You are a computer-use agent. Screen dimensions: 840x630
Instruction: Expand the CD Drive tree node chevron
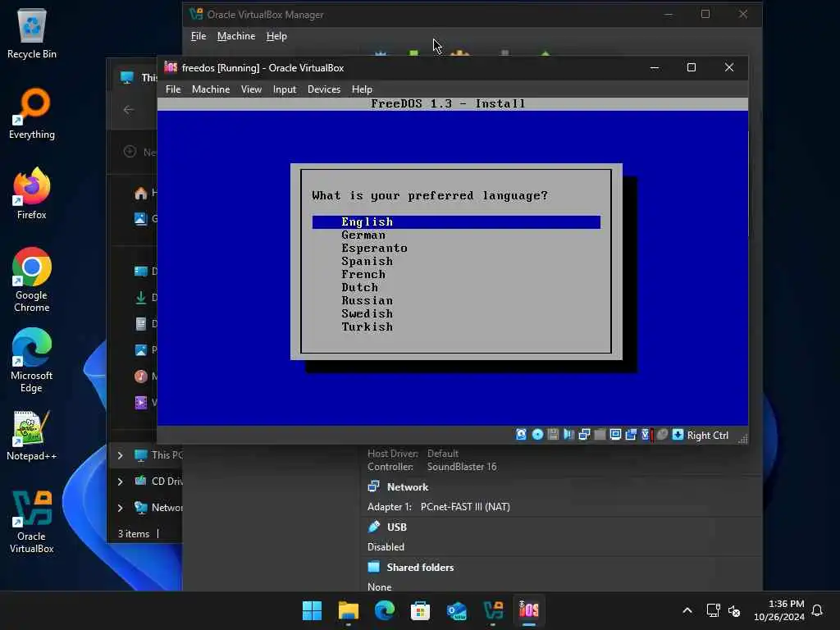pos(121,482)
